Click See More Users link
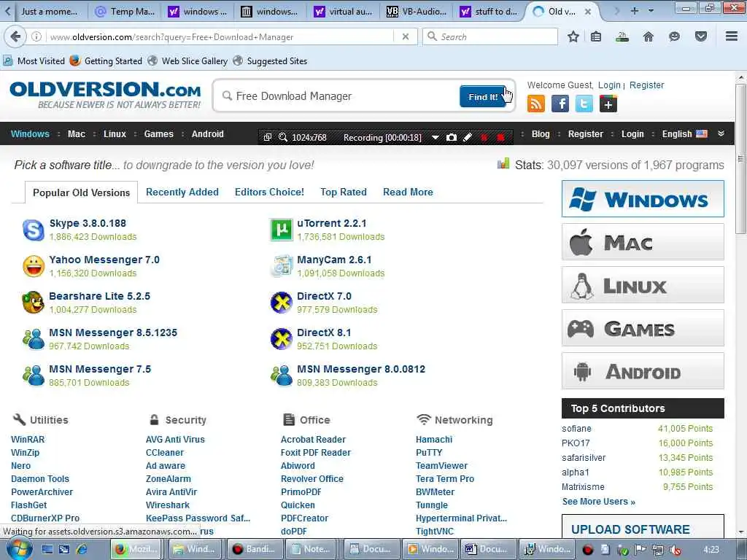747x560 pixels. tap(598, 502)
